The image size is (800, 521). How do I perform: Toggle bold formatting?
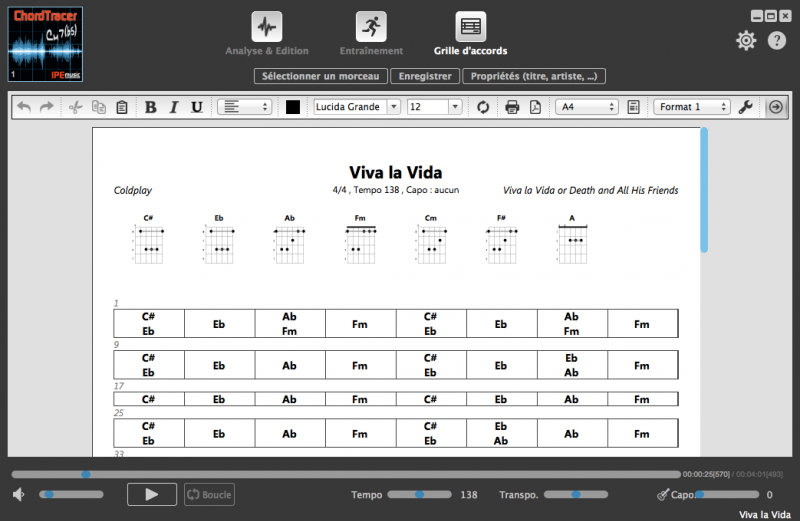pos(151,107)
